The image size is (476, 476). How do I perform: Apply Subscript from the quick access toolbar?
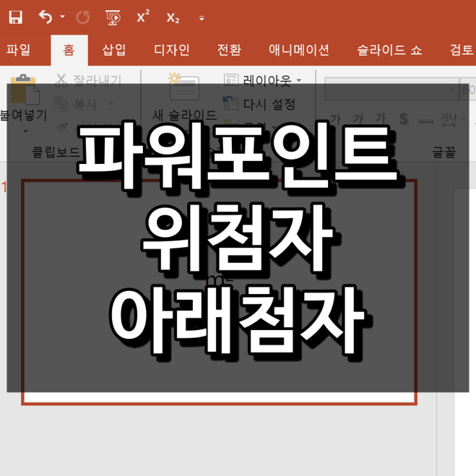tap(173, 18)
